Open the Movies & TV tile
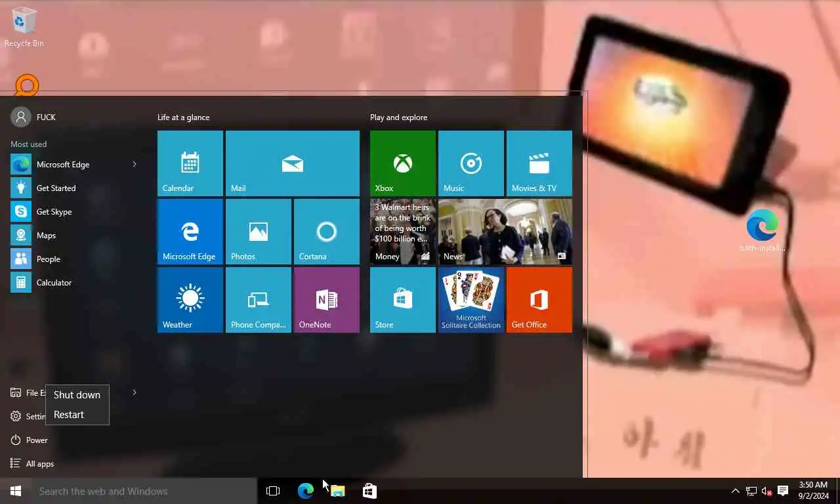Viewport: 840px width, 504px height. point(539,163)
